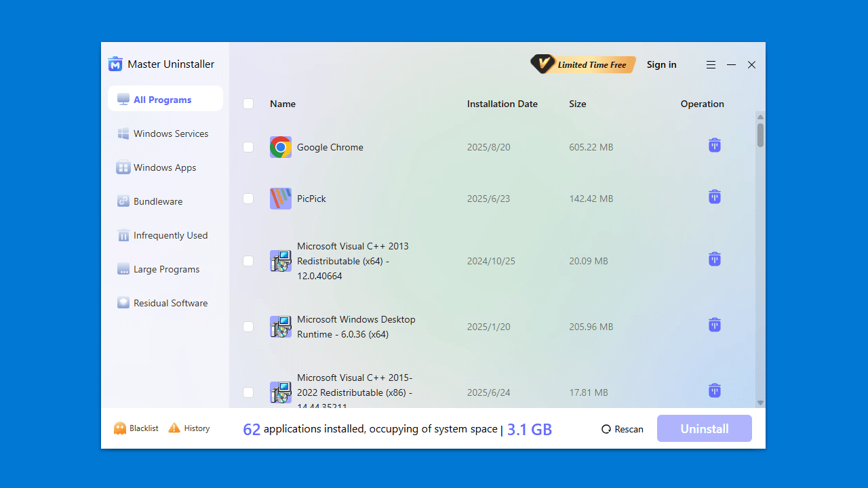Viewport: 868px width, 488px height.
Task: Click the scrollbar up arrow
Action: [x=761, y=117]
